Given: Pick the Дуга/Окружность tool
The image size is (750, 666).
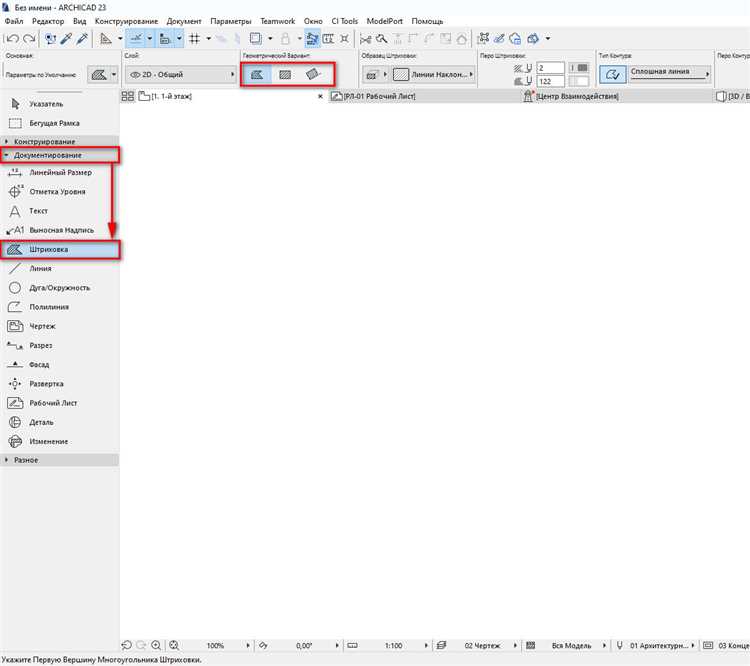Looking at the screenshot, I should pyautogui.click(x=59, y=288).
